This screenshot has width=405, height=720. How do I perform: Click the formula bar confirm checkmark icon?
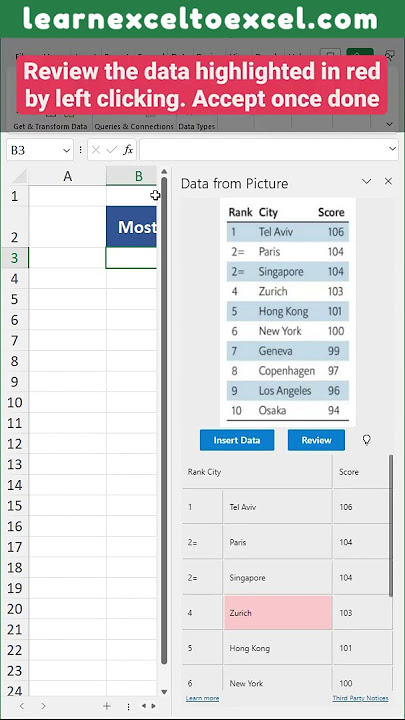[x=112, y=150]
